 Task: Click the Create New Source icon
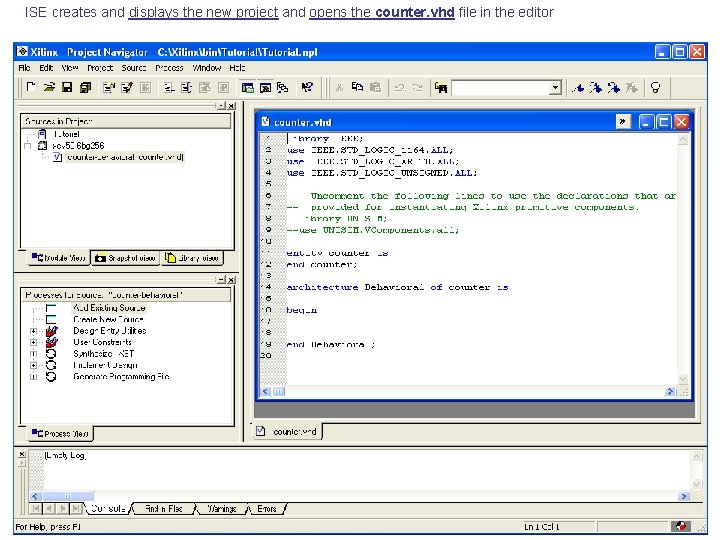pyautogui.click(x=51, y=319)
